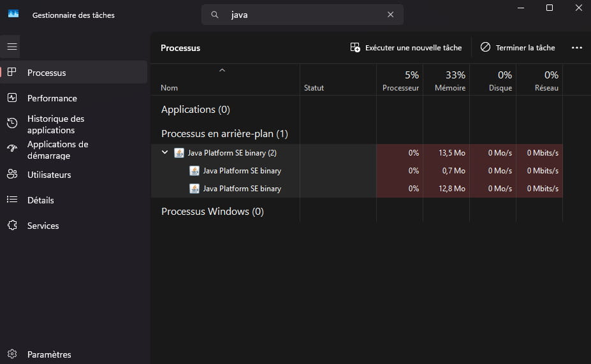Open Historique des applications via clock icon
591x364 pixels.
coord(12,123)
